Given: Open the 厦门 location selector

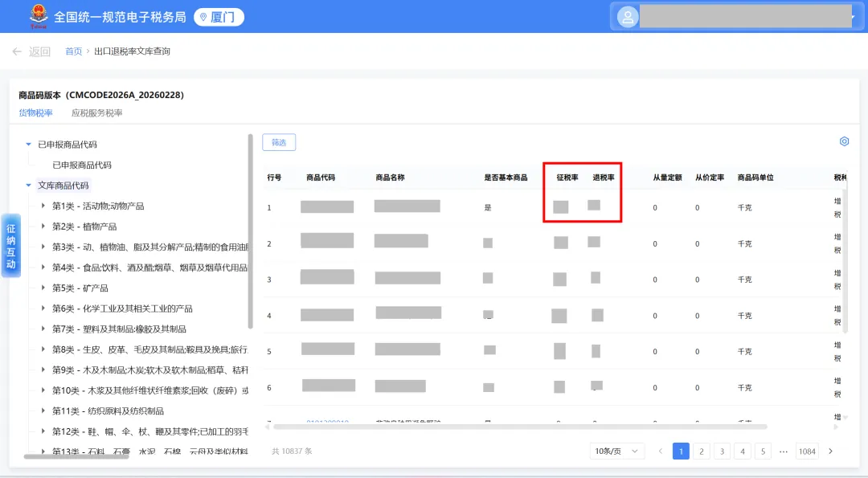Looking at the screenshot, I should point(219,17).
